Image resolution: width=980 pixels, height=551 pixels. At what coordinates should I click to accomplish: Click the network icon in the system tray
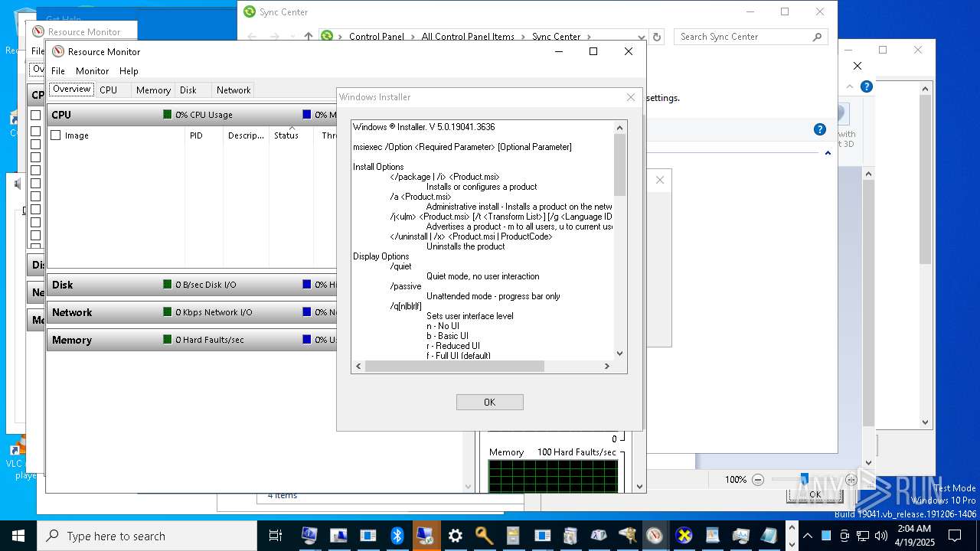click(x=863, y=536)
